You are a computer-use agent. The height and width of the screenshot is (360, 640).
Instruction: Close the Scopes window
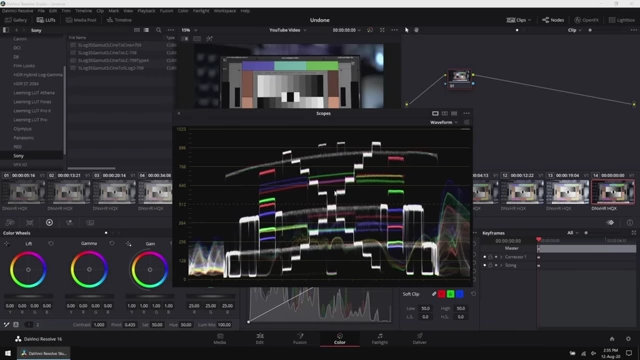tap(179, 113)
